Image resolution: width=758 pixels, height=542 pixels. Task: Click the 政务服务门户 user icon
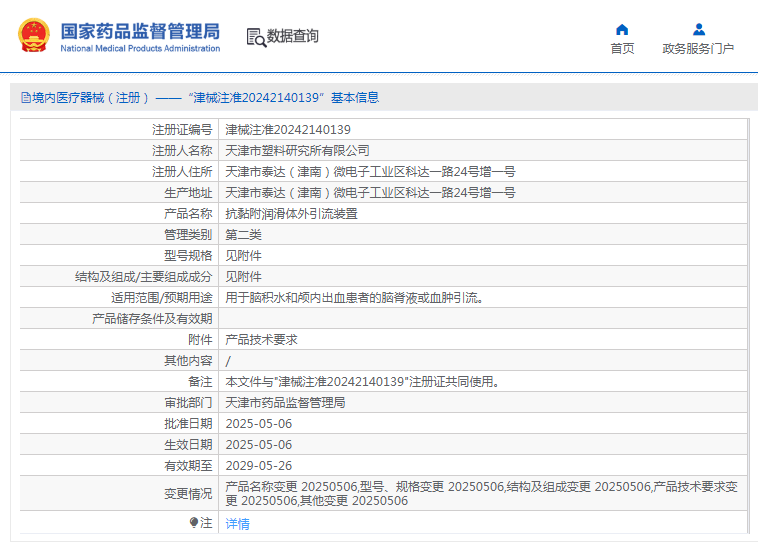tap(699, 29)
